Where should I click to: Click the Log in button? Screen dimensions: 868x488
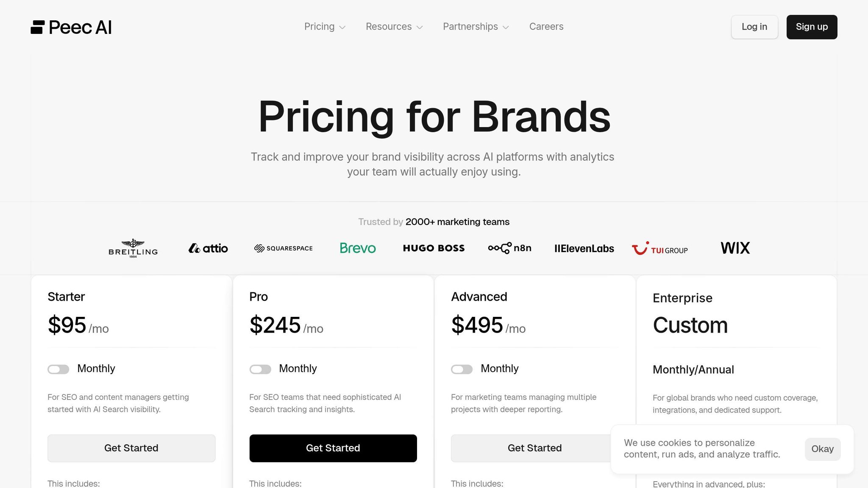[754, 27]
